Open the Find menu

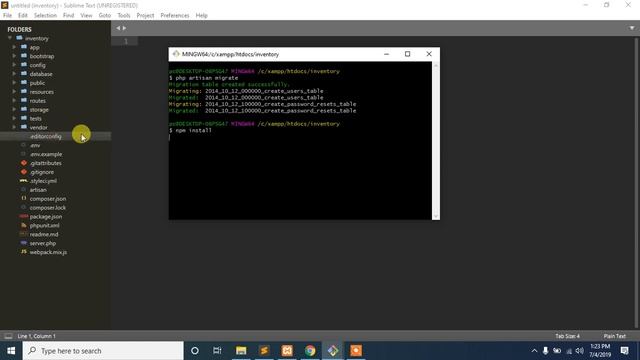68,15
